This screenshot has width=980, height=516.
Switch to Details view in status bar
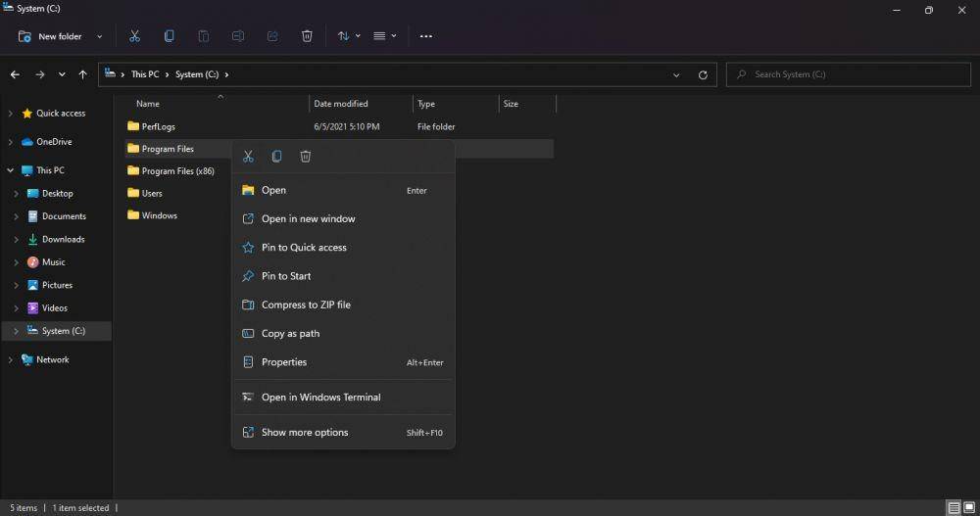(x=954, y=507)
